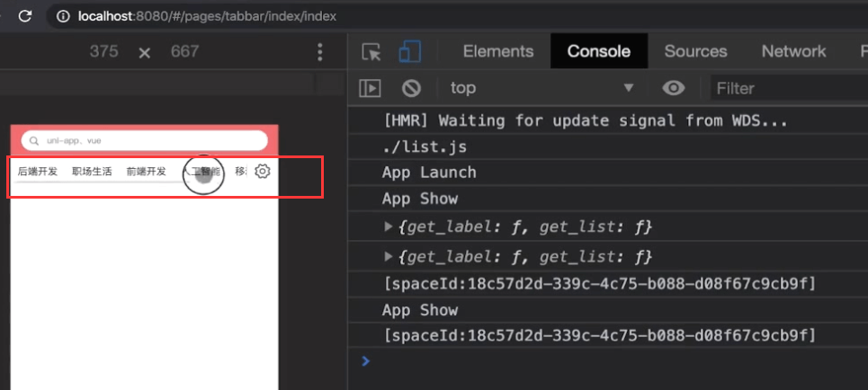Click the search magnifier icon in app
The width and height of the screenshot is (868, 390).
[x=34, y=141]
